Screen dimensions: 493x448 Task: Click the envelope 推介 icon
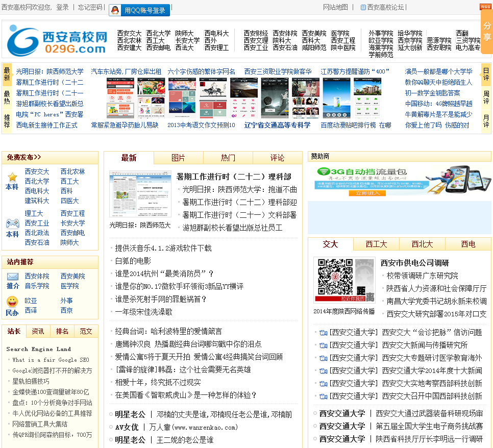13,277
